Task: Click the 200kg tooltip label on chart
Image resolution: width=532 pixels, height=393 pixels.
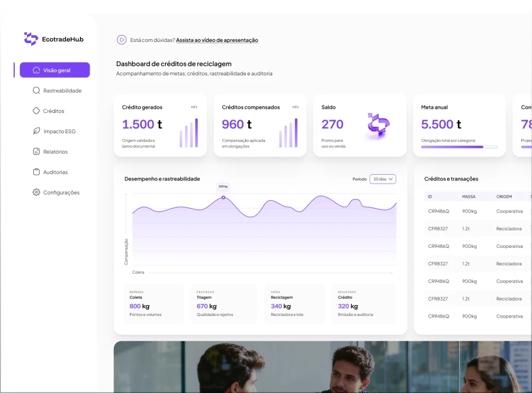Action: coord(223,187)
